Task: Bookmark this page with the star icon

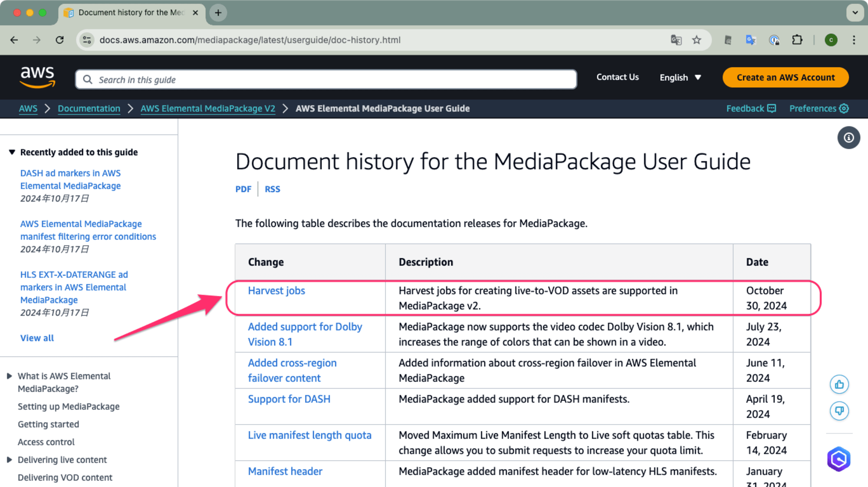Action: click(x=697, y=40)
